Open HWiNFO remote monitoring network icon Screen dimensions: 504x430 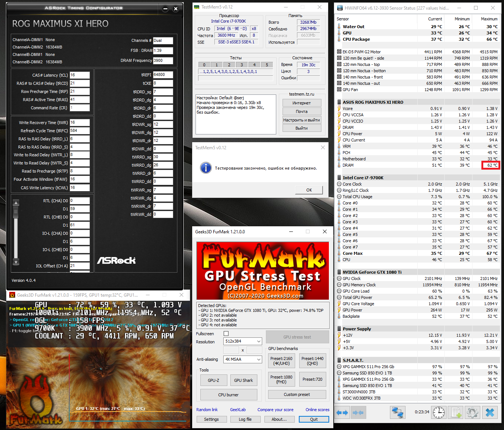click(398, 412)
